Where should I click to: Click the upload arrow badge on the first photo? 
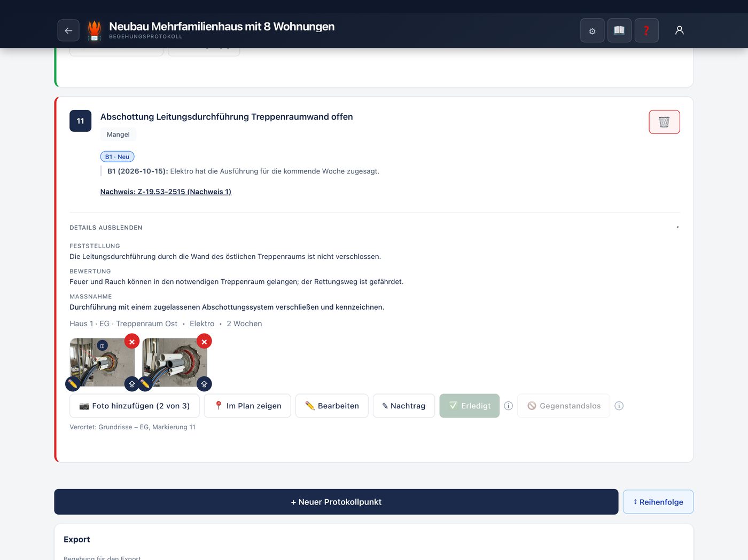pyautogui.click(x=132, y=383)
